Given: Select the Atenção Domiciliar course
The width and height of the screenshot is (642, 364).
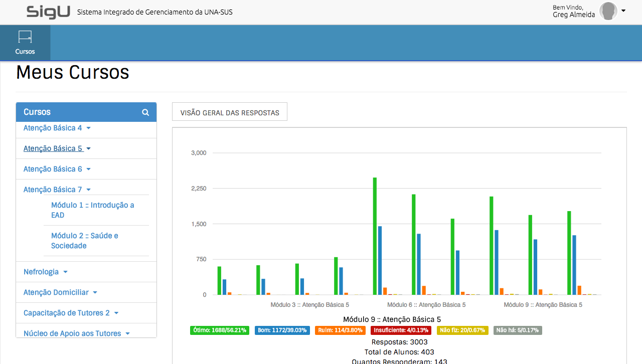Looking at the screenshot, I should click(56, 292).
